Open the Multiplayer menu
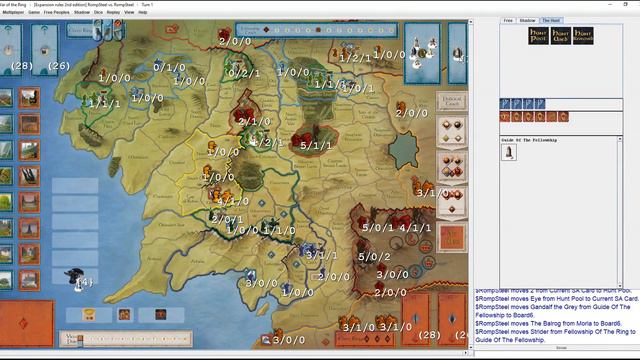640x360 pixels. [13, 12]
